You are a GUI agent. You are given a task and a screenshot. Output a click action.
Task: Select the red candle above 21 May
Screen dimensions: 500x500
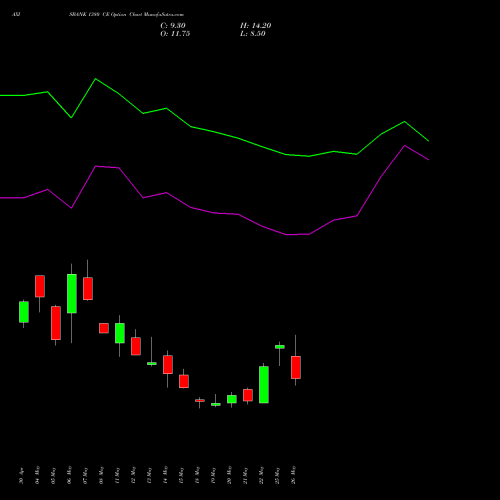248,395
